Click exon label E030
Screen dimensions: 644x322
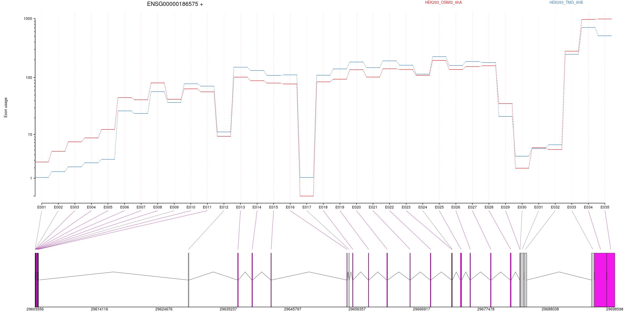click(522, 207)
